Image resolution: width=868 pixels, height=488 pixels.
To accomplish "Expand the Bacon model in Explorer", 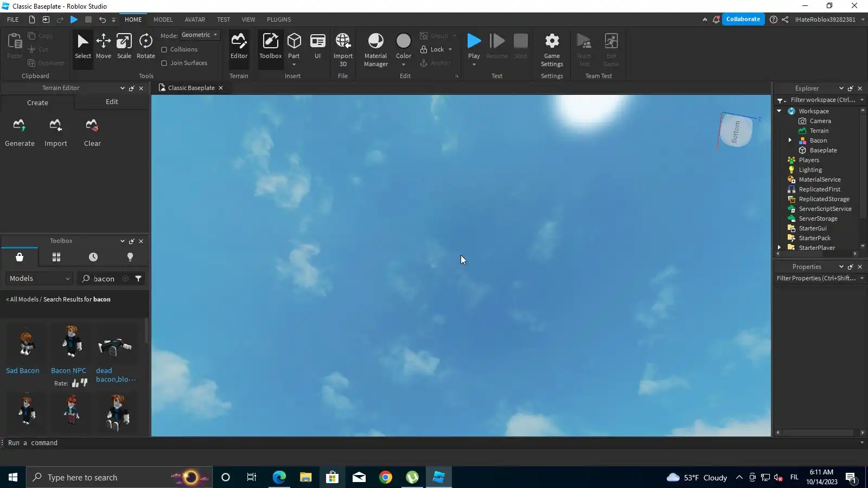I will point(790,140).
